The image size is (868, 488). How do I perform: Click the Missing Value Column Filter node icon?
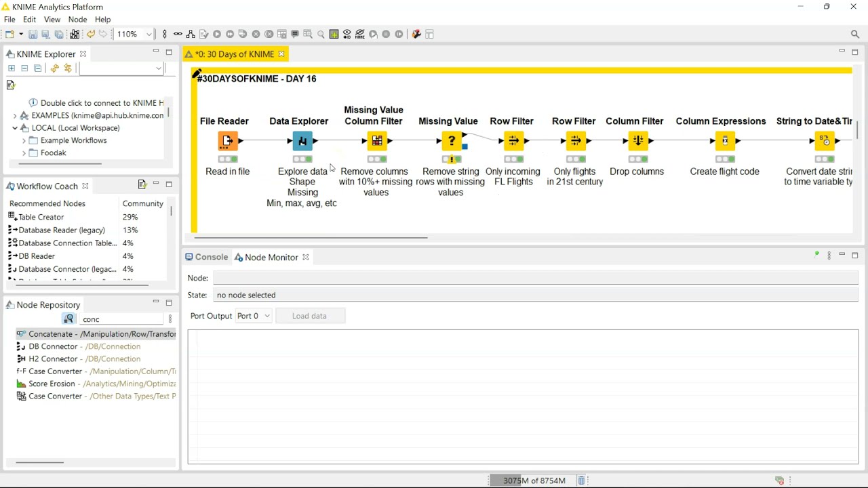(377, 141)
